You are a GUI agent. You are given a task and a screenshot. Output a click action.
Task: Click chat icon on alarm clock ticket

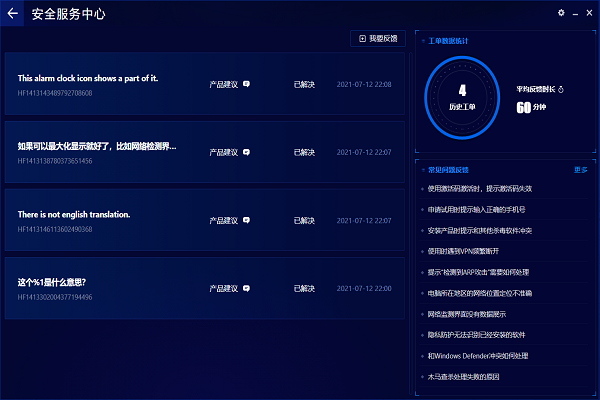[x=246, y=84]
